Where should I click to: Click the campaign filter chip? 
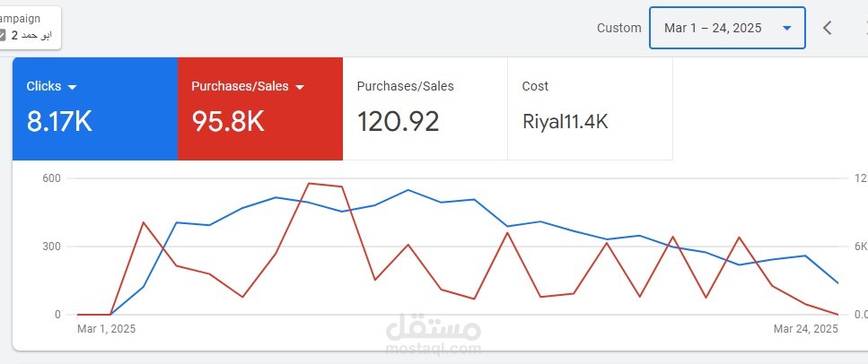pos(28,27)
